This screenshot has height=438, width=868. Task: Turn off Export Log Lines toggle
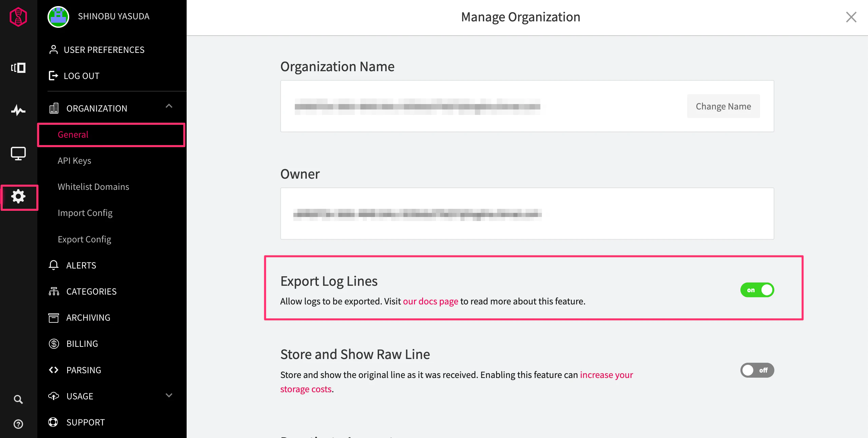click(757, 290)
